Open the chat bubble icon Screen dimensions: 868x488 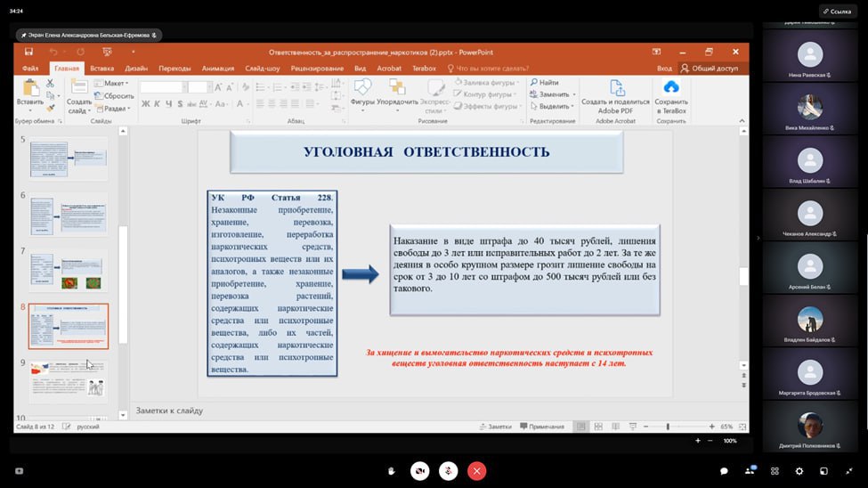(724, 471)
